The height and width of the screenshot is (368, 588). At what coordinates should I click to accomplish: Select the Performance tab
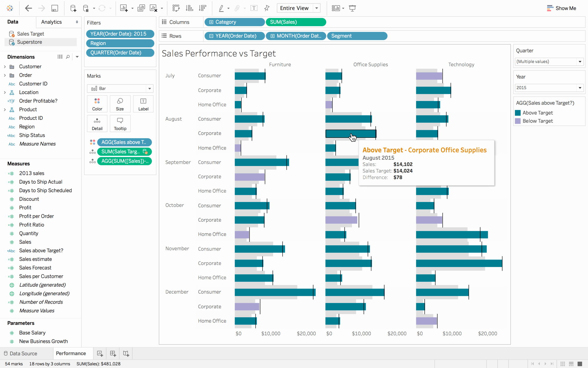point(71,353)
